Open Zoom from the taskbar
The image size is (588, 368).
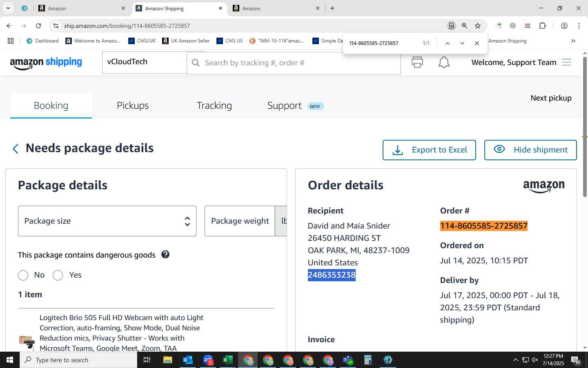[208, 360]
